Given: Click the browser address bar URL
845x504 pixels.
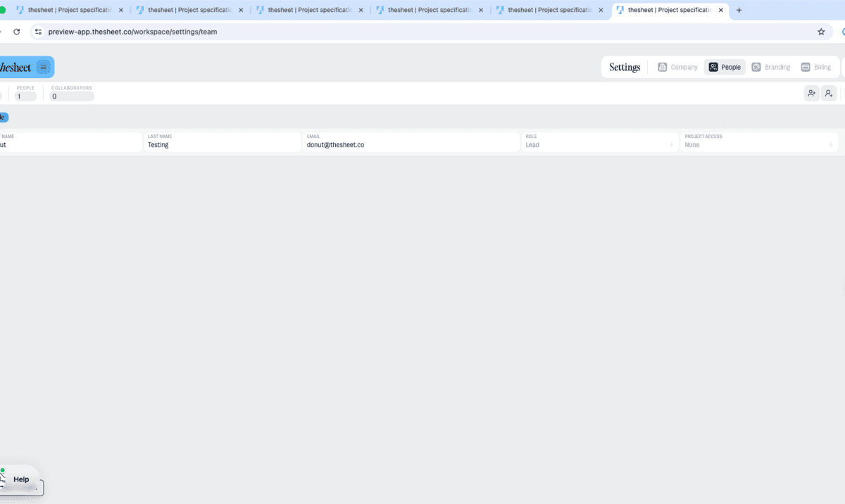Looking at the screenshot, I should click(x=132, y=32).
